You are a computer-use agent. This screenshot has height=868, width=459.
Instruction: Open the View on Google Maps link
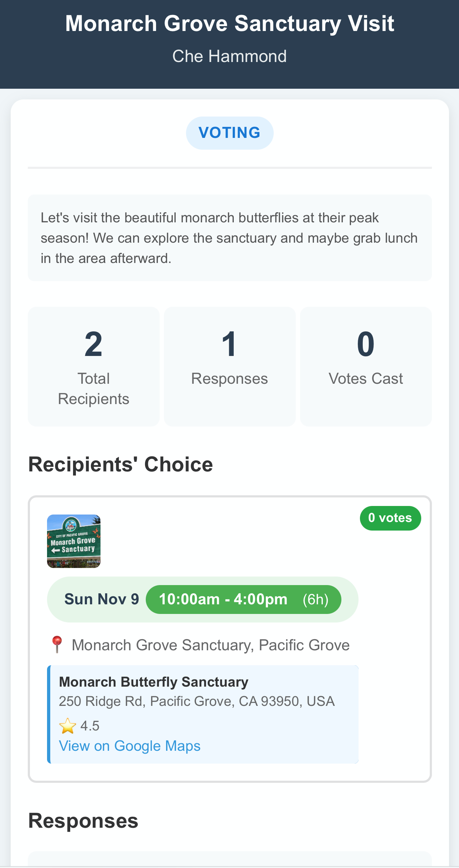[130, 746]
